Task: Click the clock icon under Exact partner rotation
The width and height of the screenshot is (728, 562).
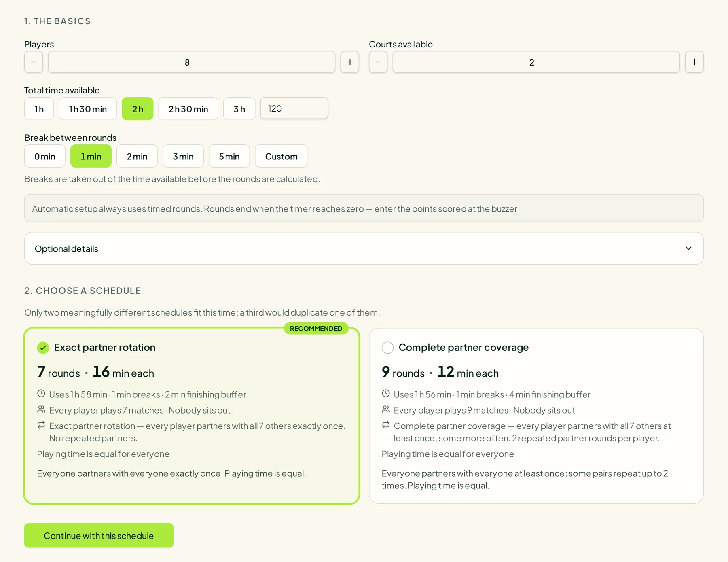Action: click(x=41, y=393)
